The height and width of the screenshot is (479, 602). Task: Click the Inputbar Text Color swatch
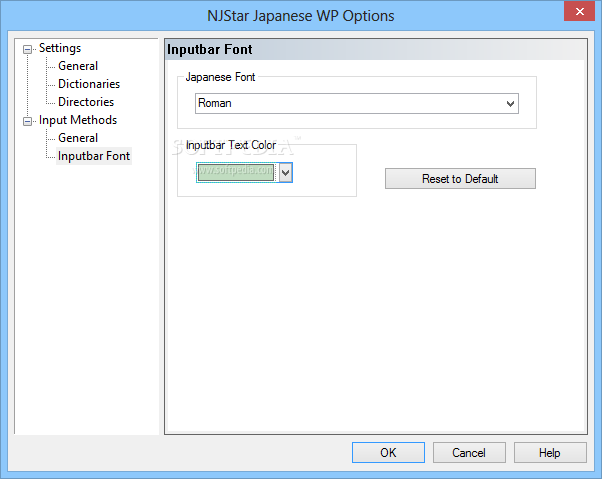click(x=236, y=172)
